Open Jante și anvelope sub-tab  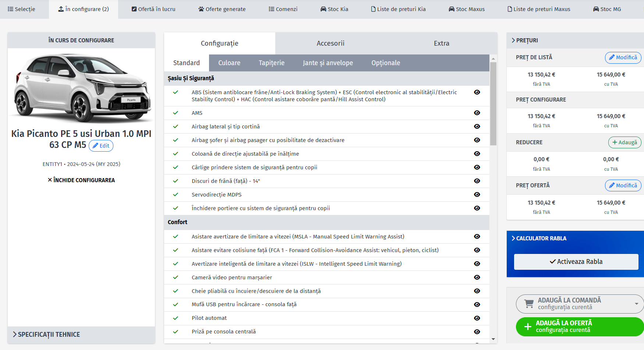tap(328, 63)
